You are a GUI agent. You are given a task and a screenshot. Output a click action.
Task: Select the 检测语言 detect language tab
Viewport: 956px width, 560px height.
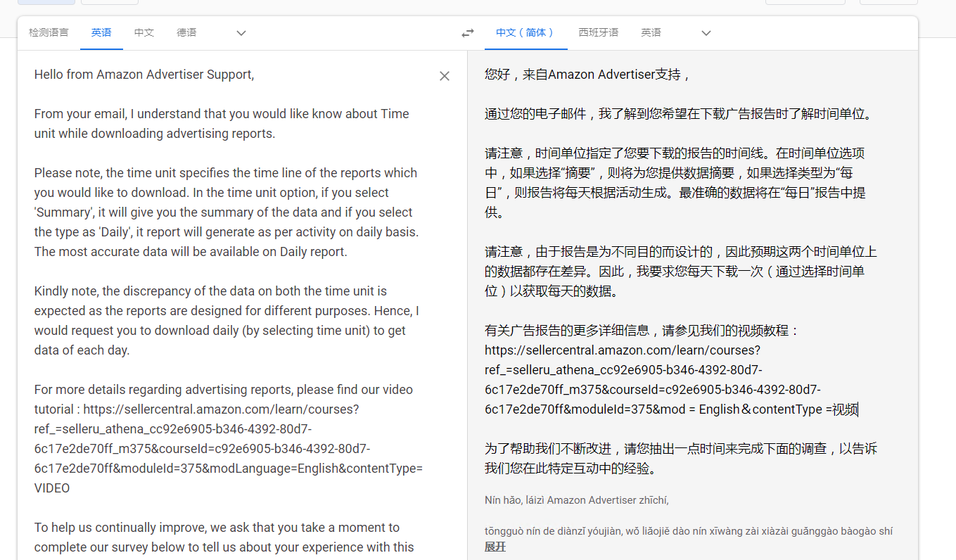tap(49, 32)
